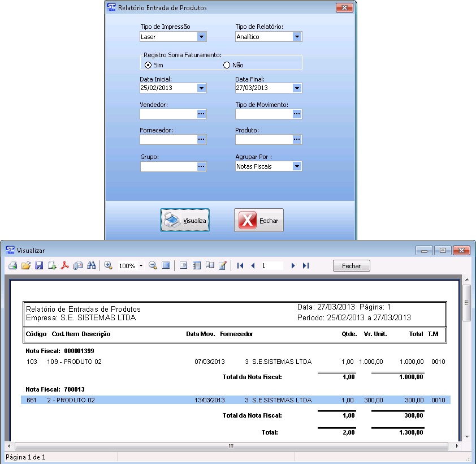Export report to PDF

click(65, 265)
